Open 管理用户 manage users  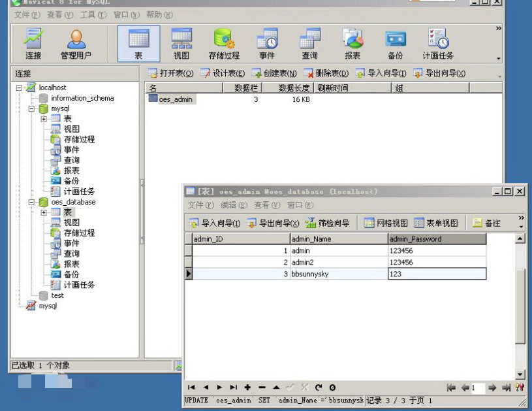click(x=76, y=44)
